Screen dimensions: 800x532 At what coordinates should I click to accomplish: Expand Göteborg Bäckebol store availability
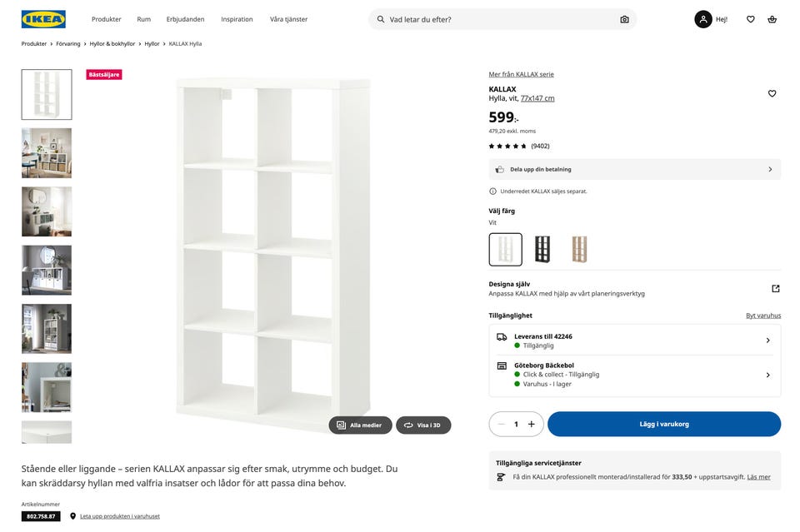click(x=635, y=375)
